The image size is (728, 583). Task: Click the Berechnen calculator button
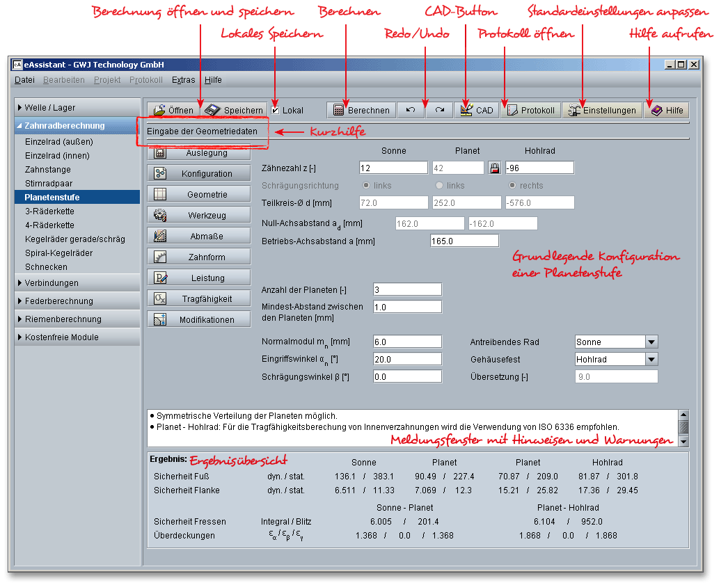361,110
